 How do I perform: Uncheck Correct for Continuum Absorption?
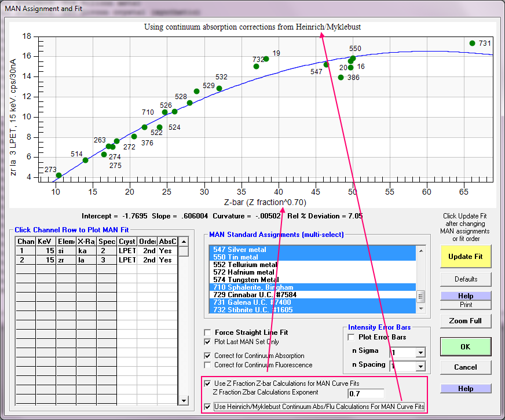(208, 356)
